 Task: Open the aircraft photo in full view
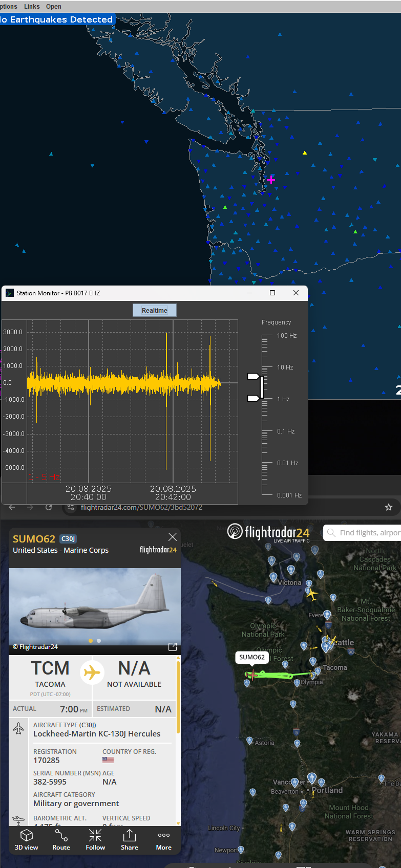click(173, 647)
